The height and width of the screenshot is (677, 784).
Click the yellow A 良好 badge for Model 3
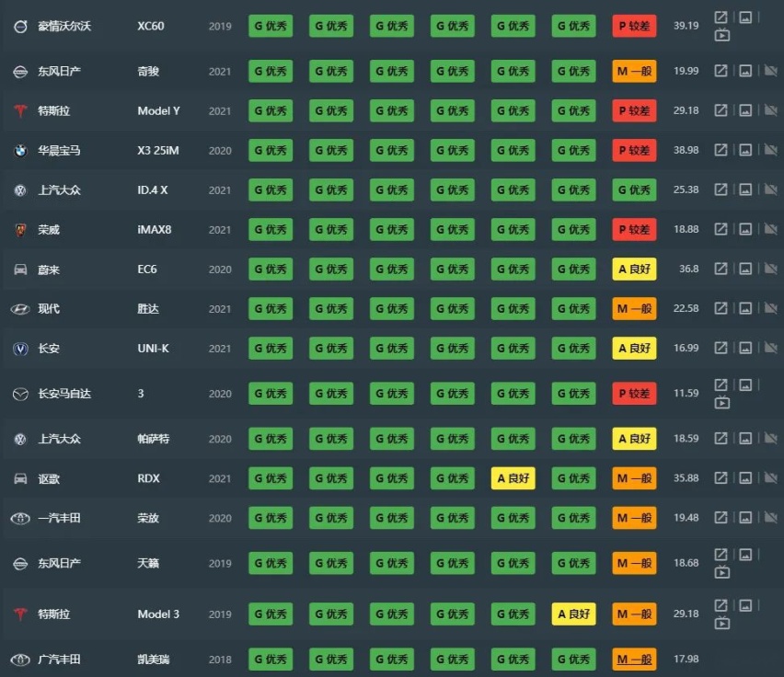pyautogui.click(x=573, y=614)
